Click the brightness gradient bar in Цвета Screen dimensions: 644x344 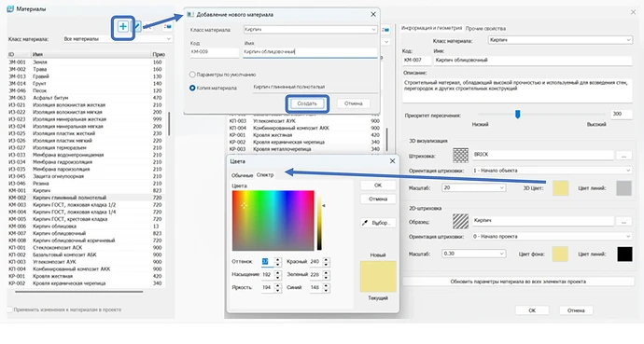click(x=319, y=221)
